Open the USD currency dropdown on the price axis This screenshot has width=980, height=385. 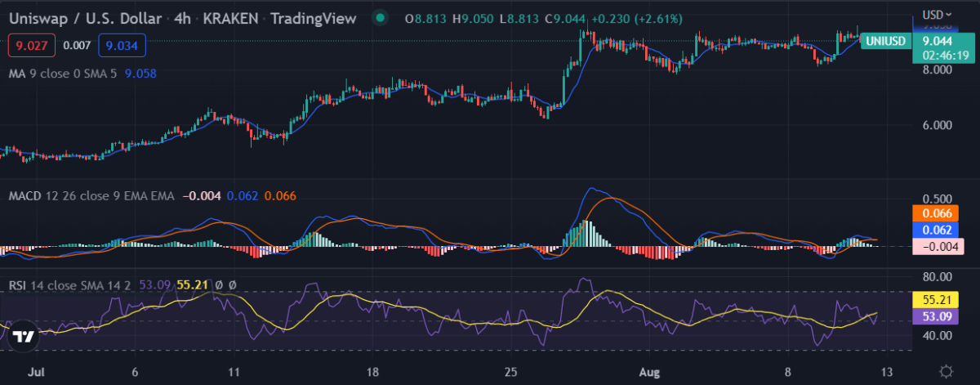937,14
